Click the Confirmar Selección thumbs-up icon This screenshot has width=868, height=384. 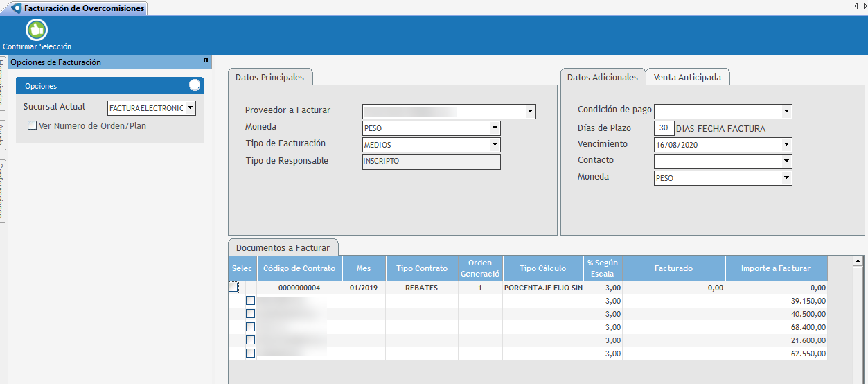(x=36, y=30)
